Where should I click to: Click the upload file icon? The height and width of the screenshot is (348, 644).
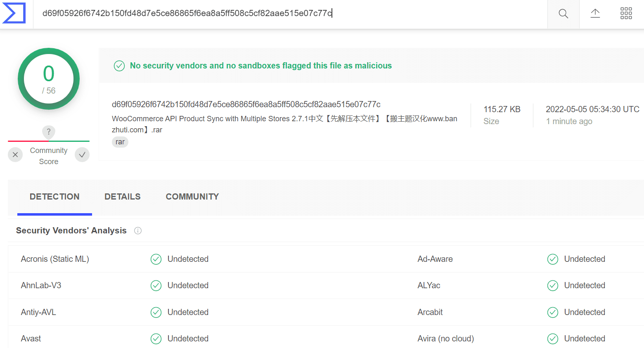click(595, 14)
